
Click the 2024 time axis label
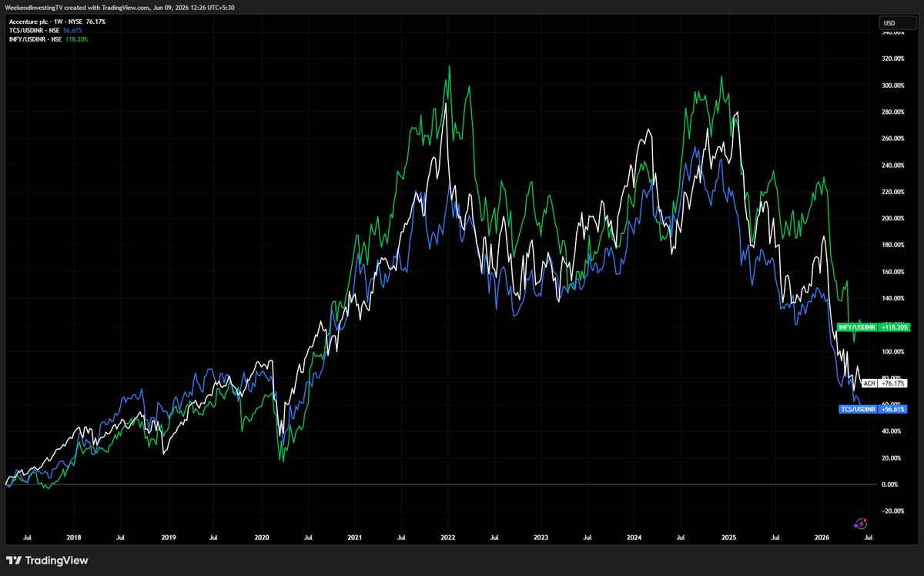click(634, 536)
